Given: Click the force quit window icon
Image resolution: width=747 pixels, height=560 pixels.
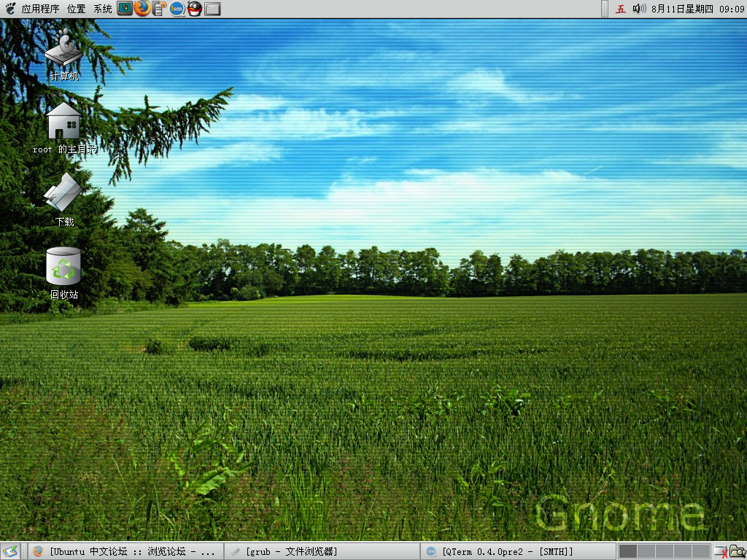Looking at the screenshot, I should tap(721, 551).
